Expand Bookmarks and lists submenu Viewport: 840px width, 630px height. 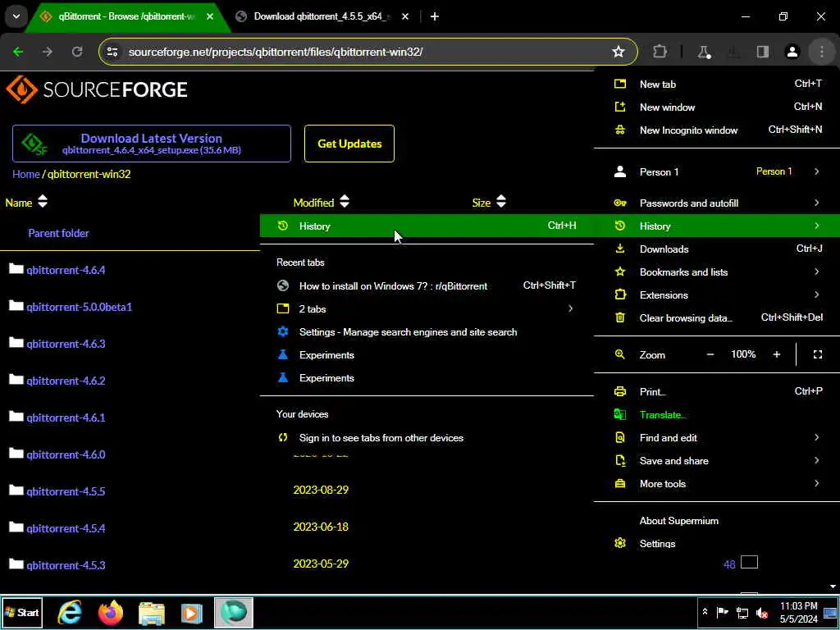717,272
